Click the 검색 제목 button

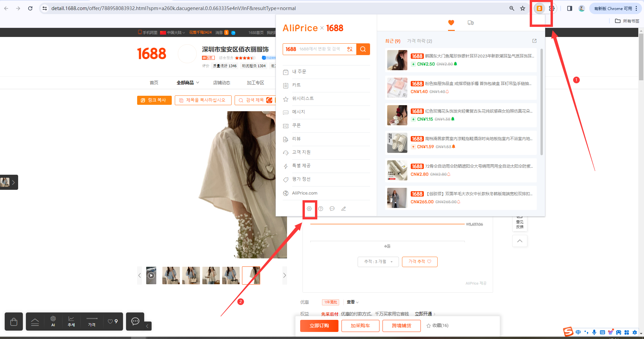tap(254, 100)
